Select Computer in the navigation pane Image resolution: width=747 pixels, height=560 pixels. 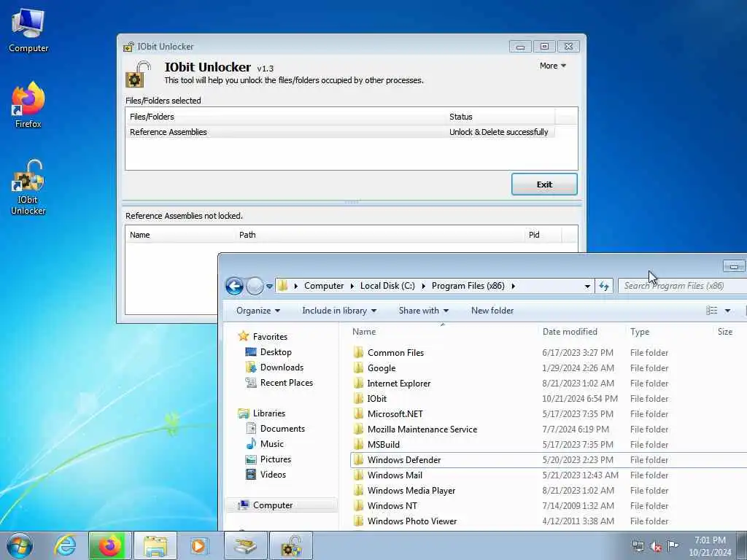281,505
